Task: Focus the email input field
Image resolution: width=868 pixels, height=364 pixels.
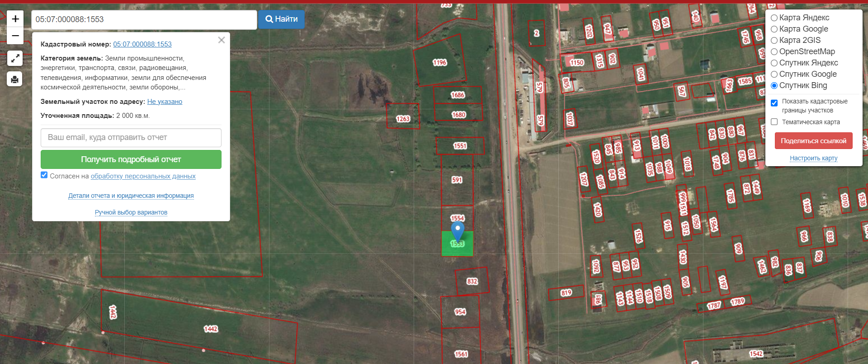Action: coord(131,138)
